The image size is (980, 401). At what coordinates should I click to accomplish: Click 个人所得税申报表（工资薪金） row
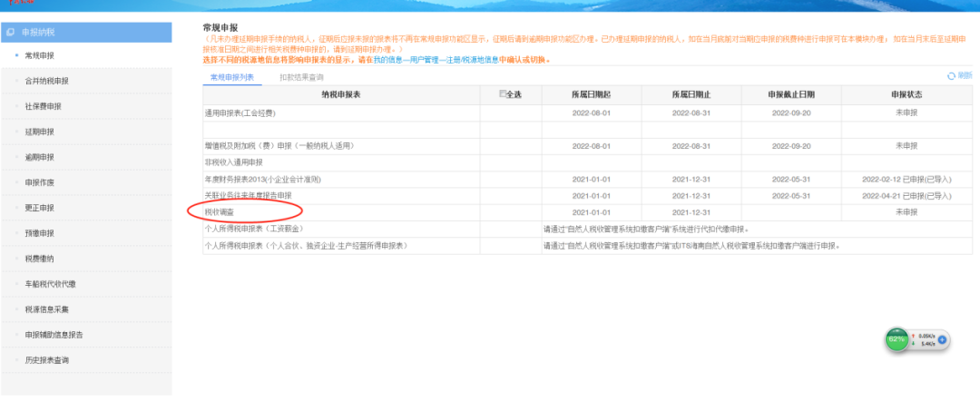[587, 230]
